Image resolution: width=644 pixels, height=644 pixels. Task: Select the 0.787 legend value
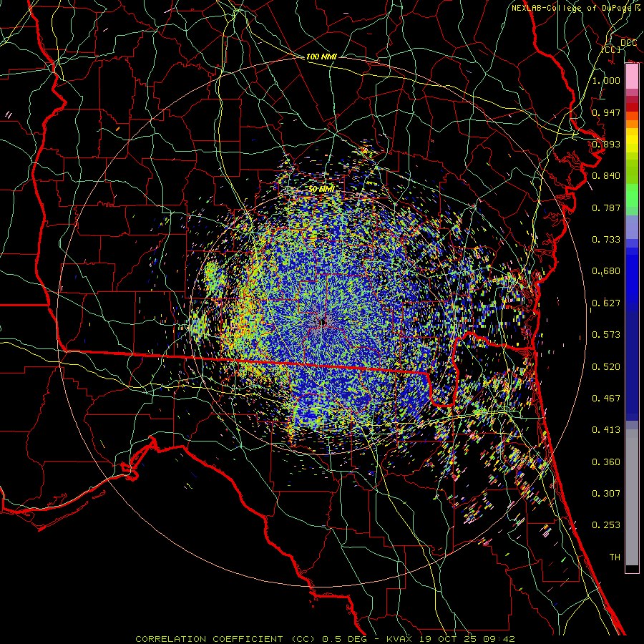tap(606, 208)
